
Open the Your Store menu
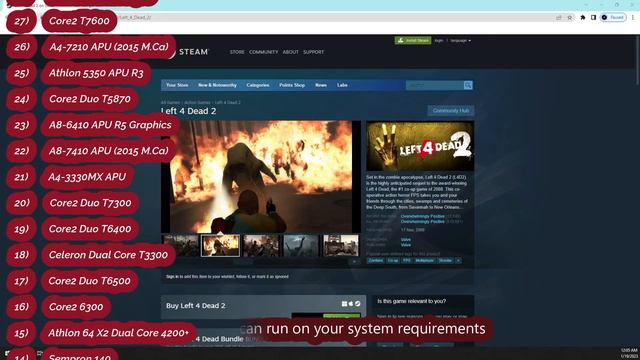coord(177,85)
